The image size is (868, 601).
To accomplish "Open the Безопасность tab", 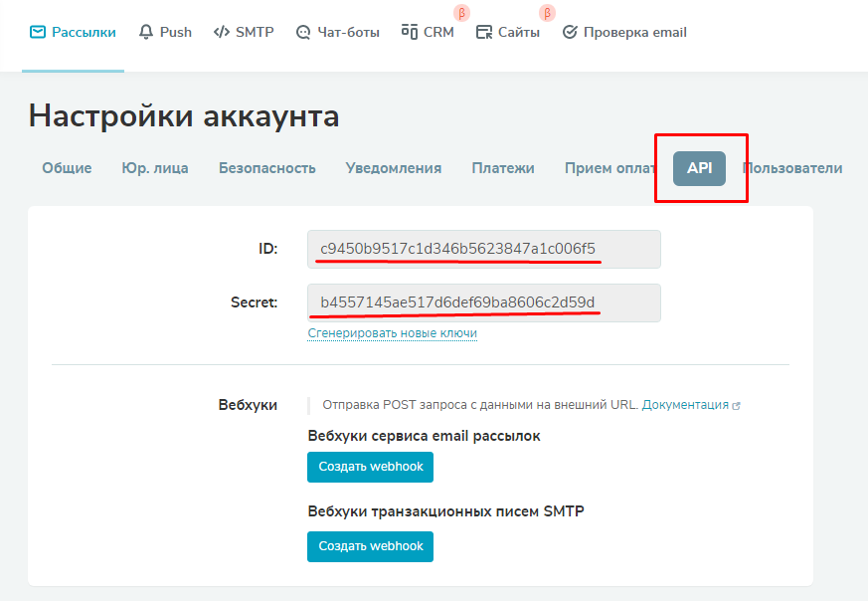I will (267, 168).
